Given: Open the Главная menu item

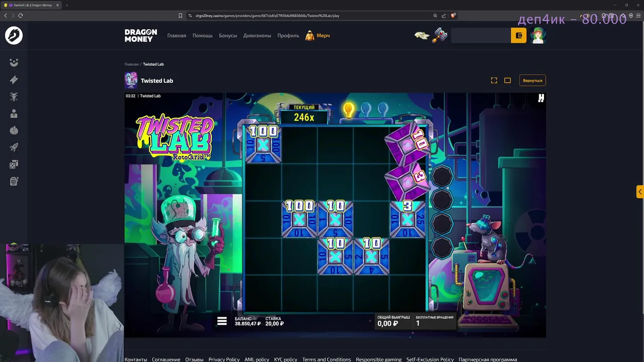Looking at the screenshot, I should (177, 36).
